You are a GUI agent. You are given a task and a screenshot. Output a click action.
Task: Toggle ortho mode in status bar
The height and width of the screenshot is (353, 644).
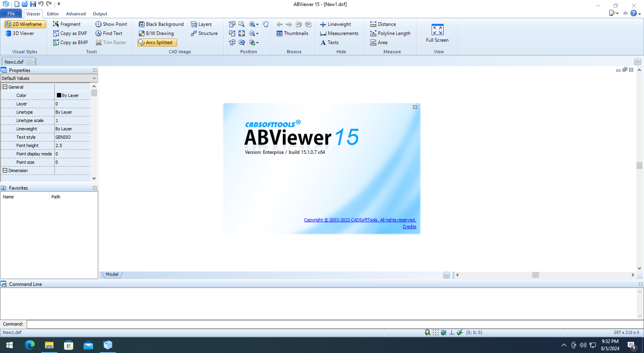(x=452, y=332)
